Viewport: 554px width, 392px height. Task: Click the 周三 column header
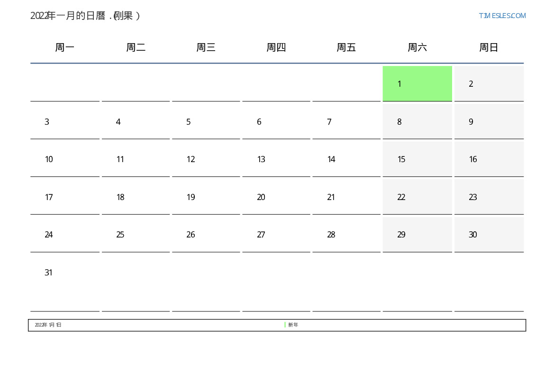click(206, 47)
